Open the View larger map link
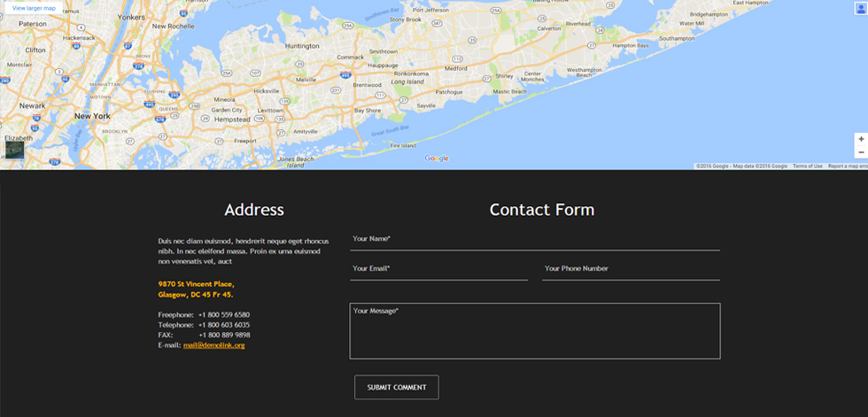Viewport: 868px width, 417px height. tap(34, 8)
